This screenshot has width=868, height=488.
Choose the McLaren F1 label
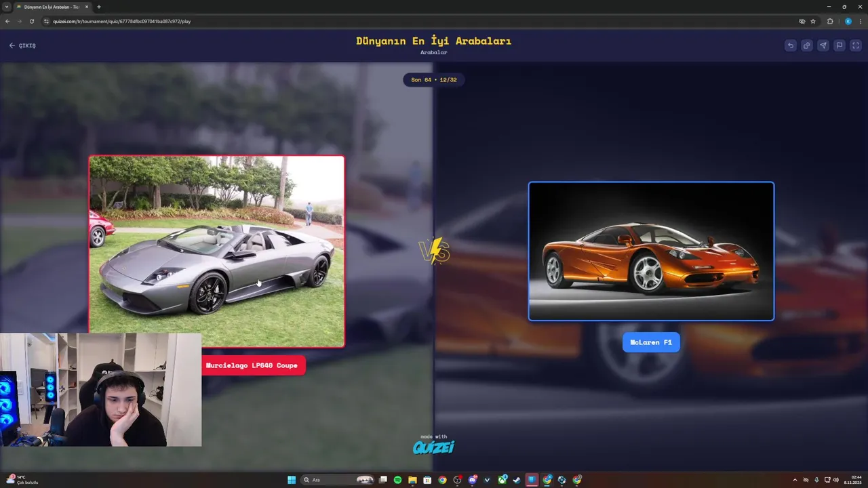point(651,342)
